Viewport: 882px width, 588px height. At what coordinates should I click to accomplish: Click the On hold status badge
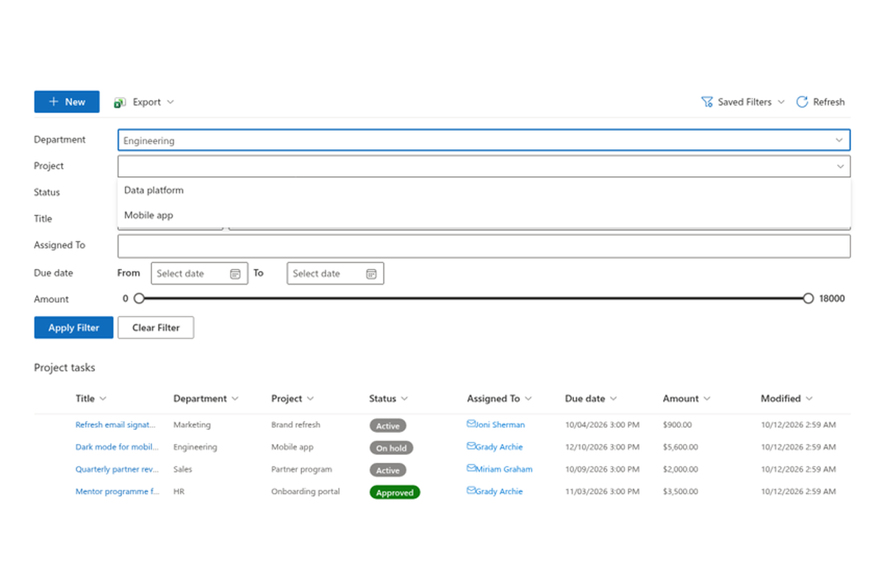pyautogui.click(x=391, y=448)
